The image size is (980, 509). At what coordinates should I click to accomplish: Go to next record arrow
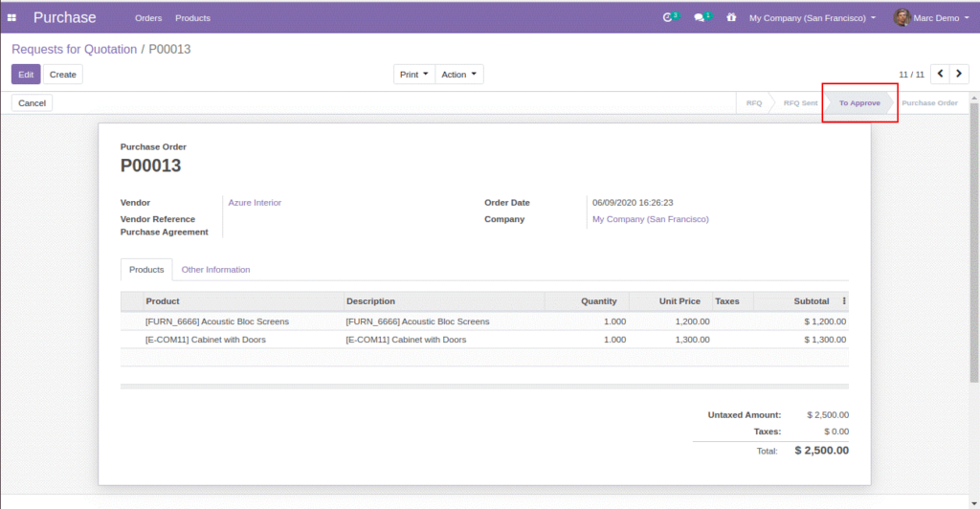click(959, 74)
